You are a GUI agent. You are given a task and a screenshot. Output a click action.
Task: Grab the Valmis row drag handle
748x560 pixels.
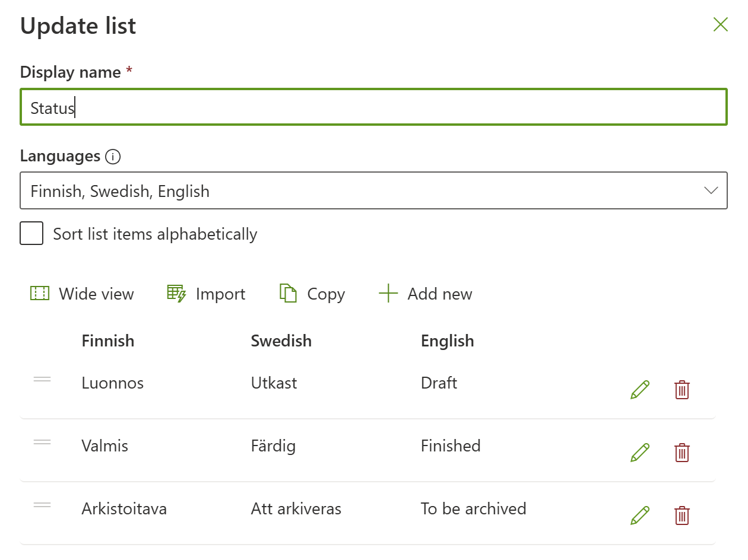coord(42,443)
